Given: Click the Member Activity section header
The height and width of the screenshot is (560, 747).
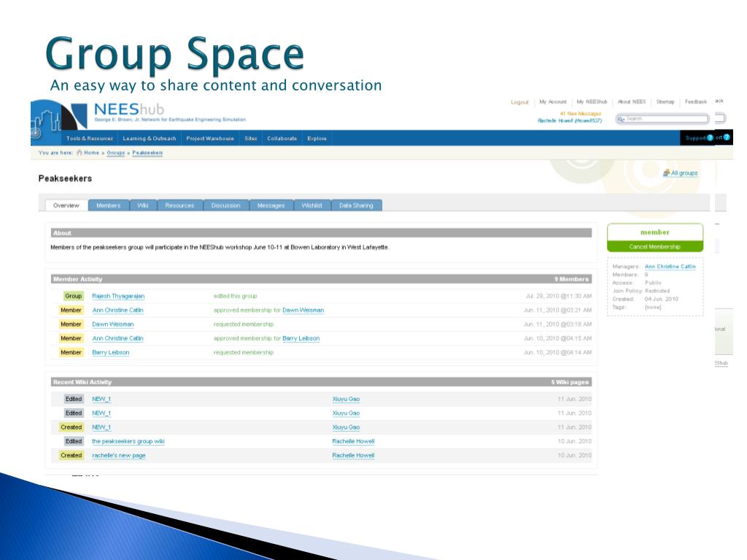Looking at the screenshot, I should tap(321, 279).
